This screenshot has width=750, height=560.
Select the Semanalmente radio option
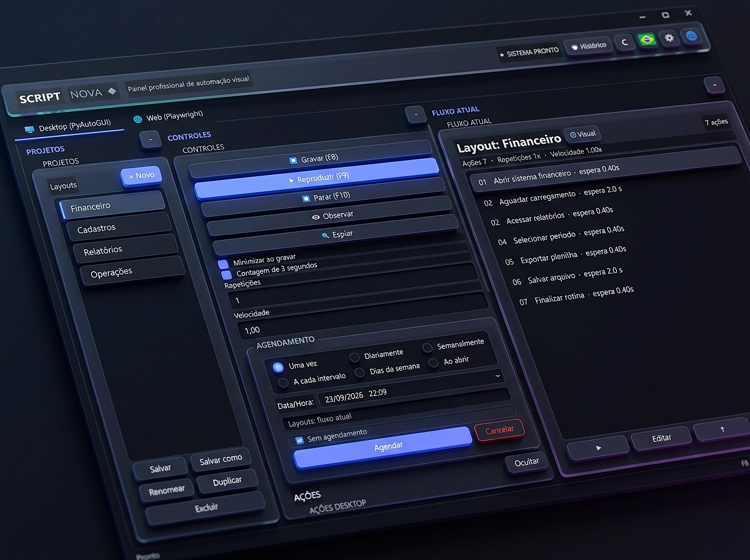[x=427, y=347]
